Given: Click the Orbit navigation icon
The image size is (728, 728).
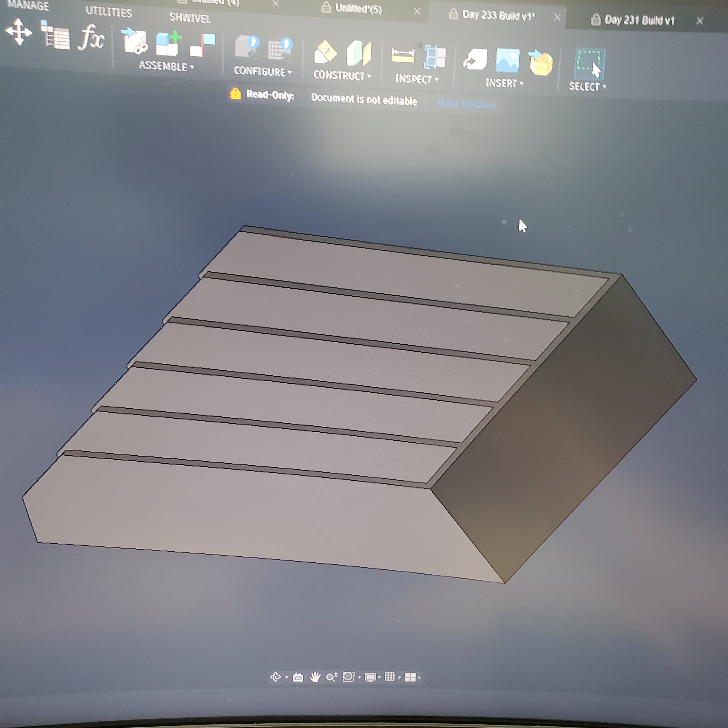Looking at the screenshot, I should pyautogui.click(x=275, y=677).
